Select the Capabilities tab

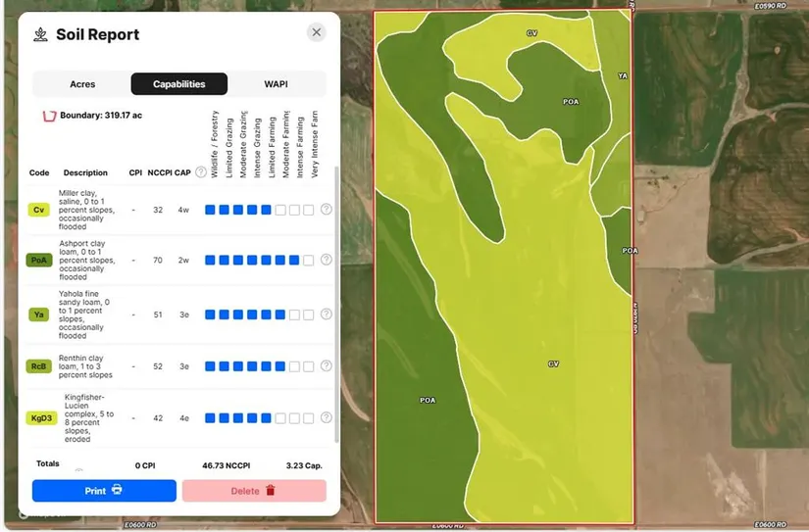click(179, 84)
